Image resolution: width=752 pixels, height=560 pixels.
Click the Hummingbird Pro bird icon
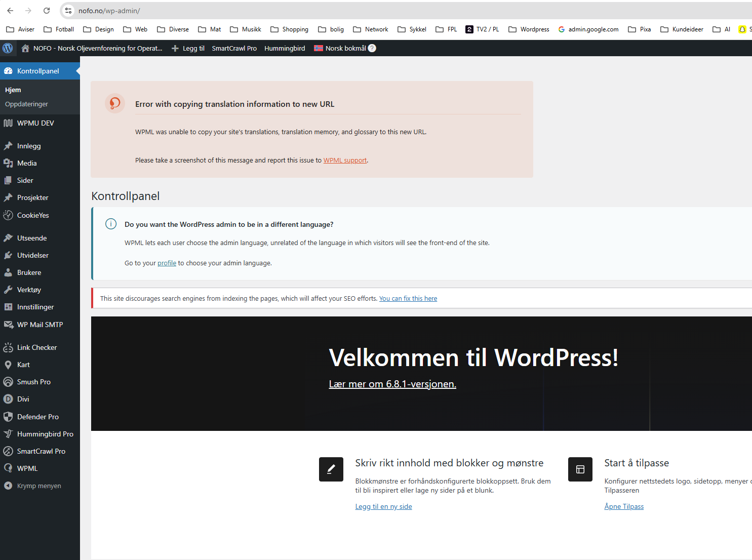(8, 434)
